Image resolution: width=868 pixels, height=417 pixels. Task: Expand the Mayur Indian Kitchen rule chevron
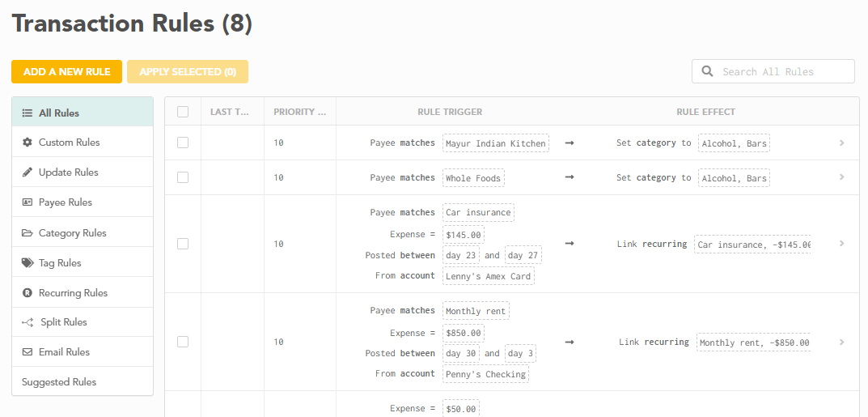pos(841,143)
